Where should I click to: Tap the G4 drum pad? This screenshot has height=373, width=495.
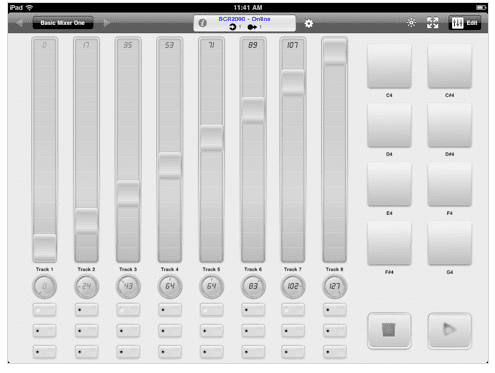450,243
